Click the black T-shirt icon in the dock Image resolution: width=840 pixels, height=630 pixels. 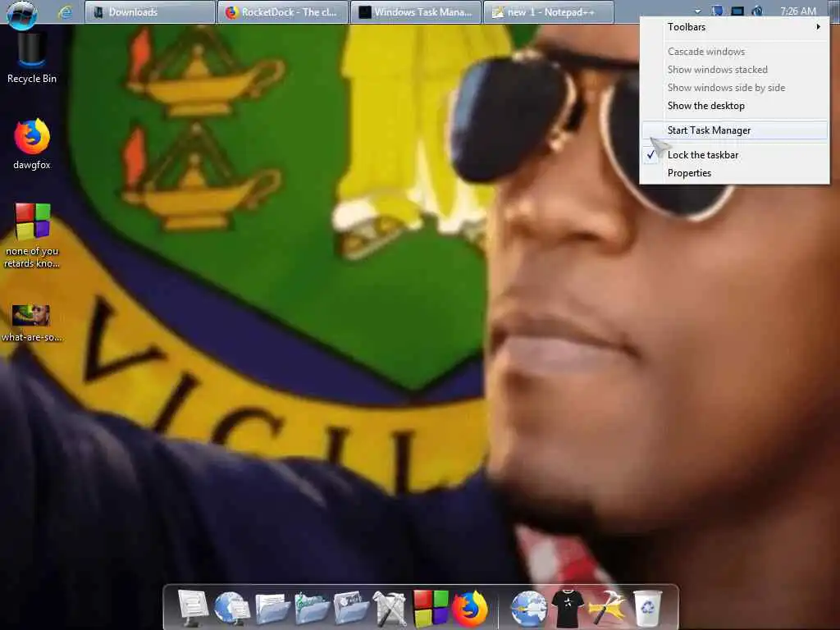click(x=568, y=608)
